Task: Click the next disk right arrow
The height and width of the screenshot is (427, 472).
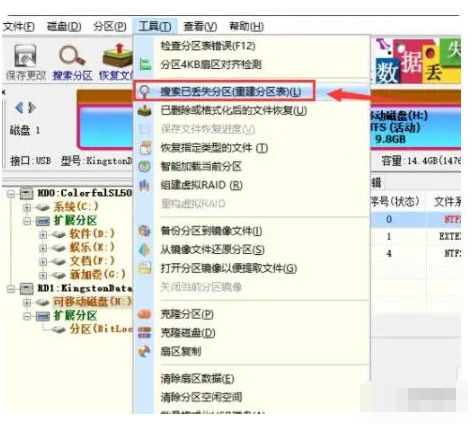Action: (32, 108)
